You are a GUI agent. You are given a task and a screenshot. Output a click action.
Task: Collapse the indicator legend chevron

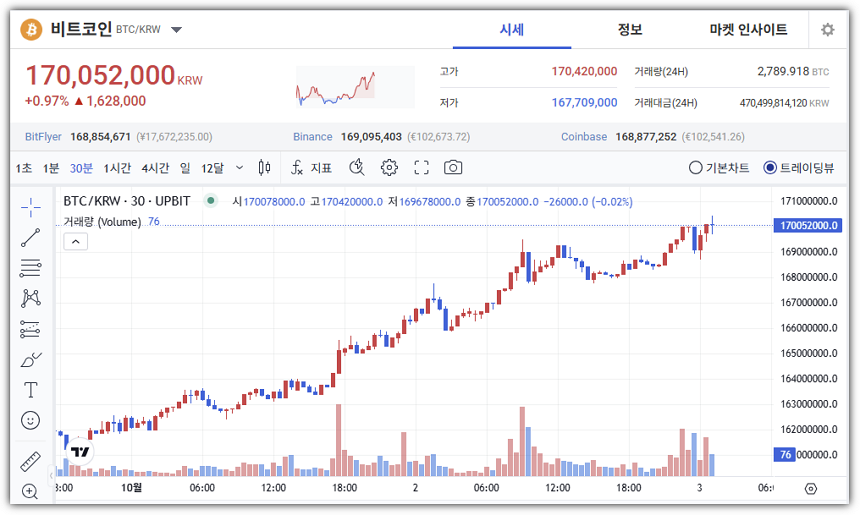(x=76, y=242)
